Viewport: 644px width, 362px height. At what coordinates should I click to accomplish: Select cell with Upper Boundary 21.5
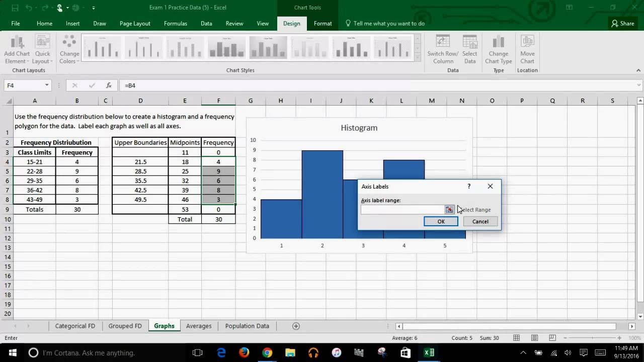tap(140, 162)
